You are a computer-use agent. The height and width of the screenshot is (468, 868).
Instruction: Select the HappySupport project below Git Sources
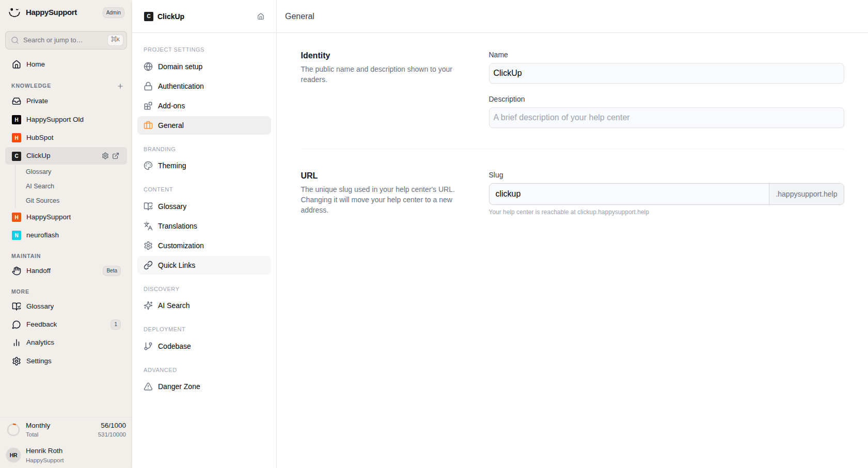click(66, 217)
